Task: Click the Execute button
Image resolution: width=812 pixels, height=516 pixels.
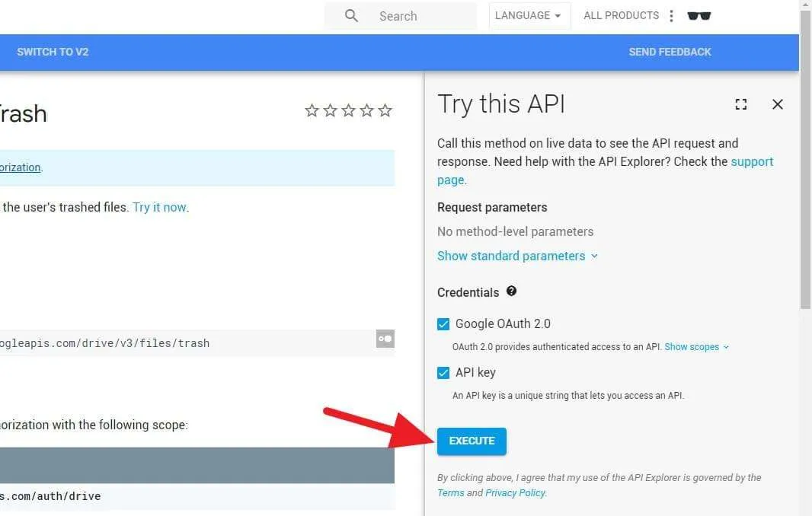Action: click(472, 441)
